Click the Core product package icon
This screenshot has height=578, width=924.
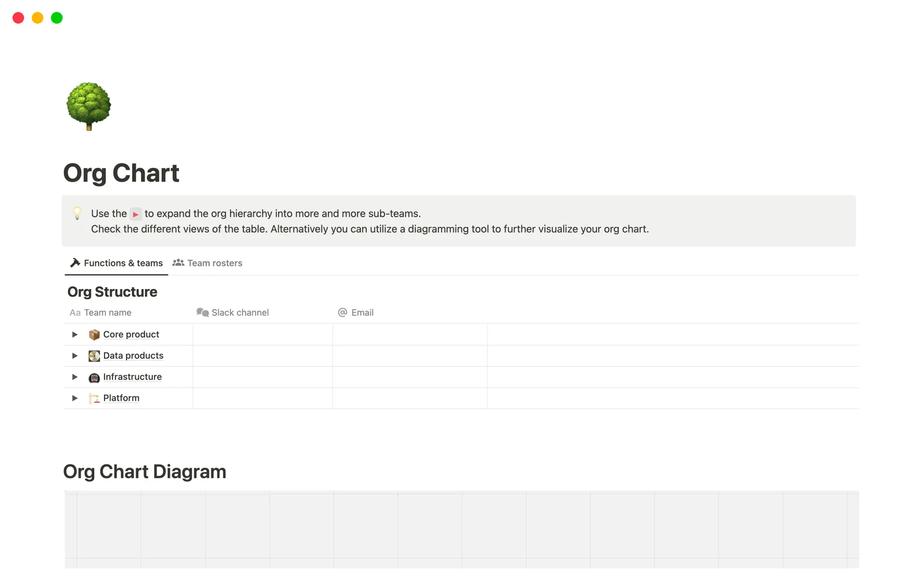point(94,334)
